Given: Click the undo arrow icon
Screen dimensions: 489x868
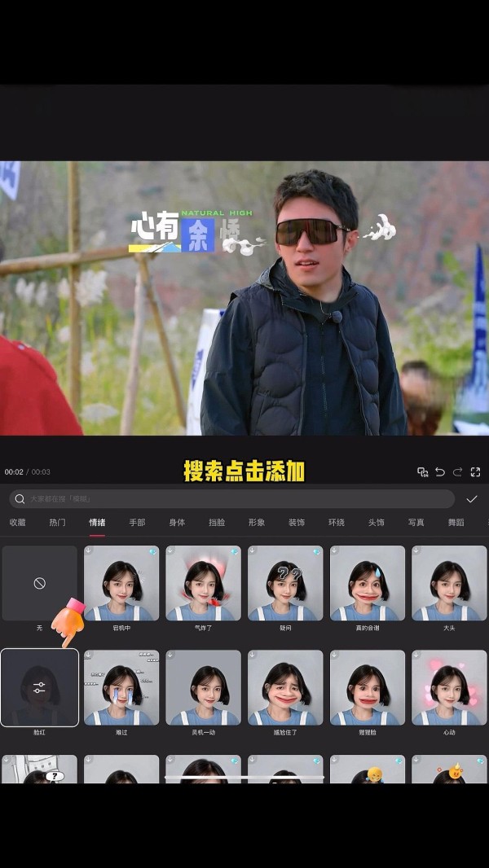Looking at the screenshot, I should pos(440,472).
